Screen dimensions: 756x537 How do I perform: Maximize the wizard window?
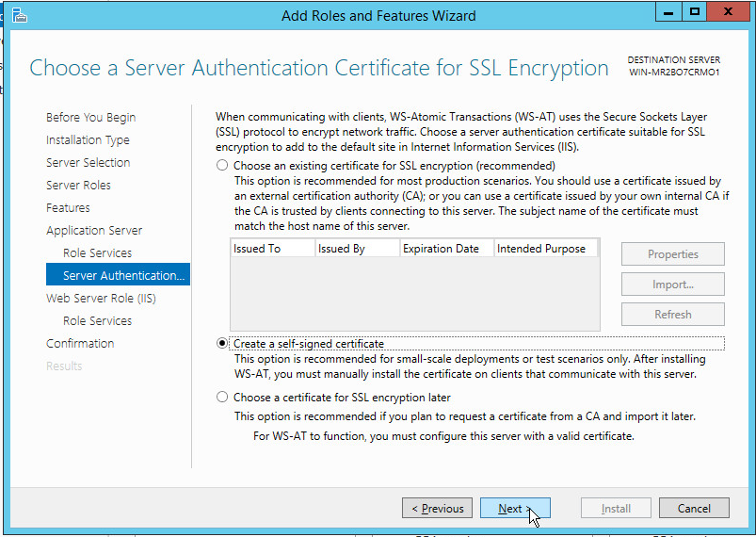pos(695,12)
